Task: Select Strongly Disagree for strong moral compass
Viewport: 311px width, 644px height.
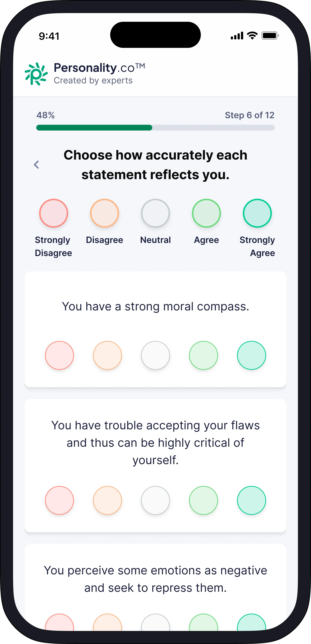Action: 59,355
